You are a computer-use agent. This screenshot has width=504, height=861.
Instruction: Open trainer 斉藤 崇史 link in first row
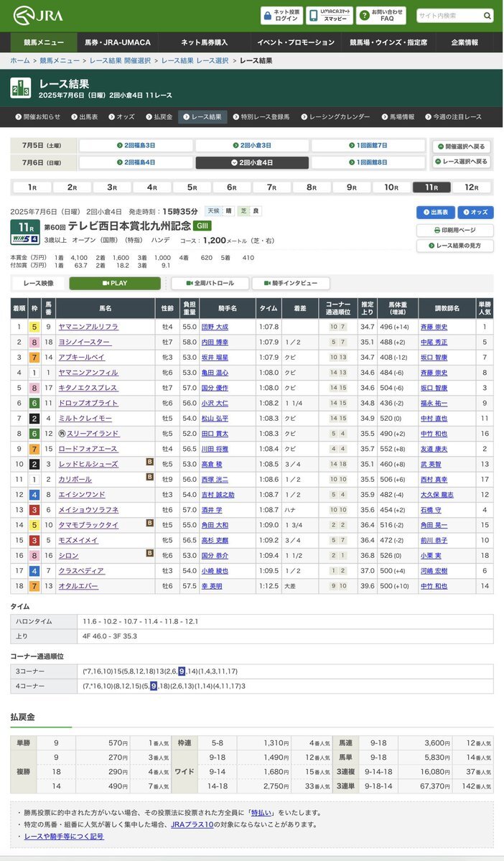(434, 327)
